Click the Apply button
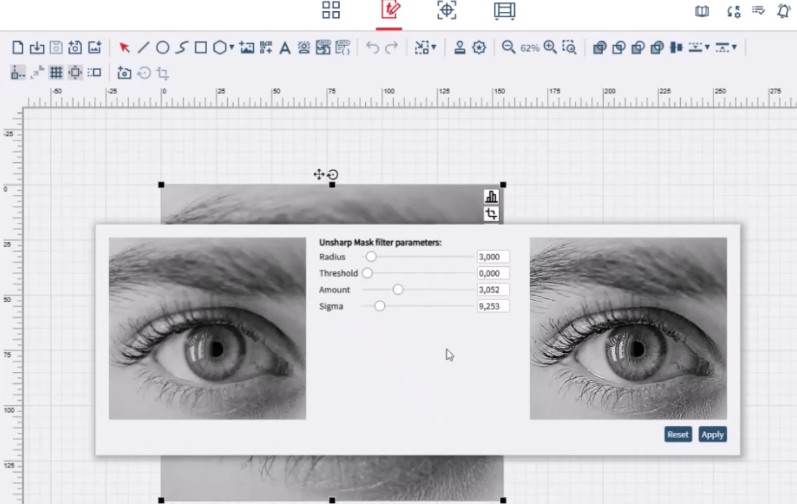Image resolution: width=797 pixels, height=504 pixels. 712,434
